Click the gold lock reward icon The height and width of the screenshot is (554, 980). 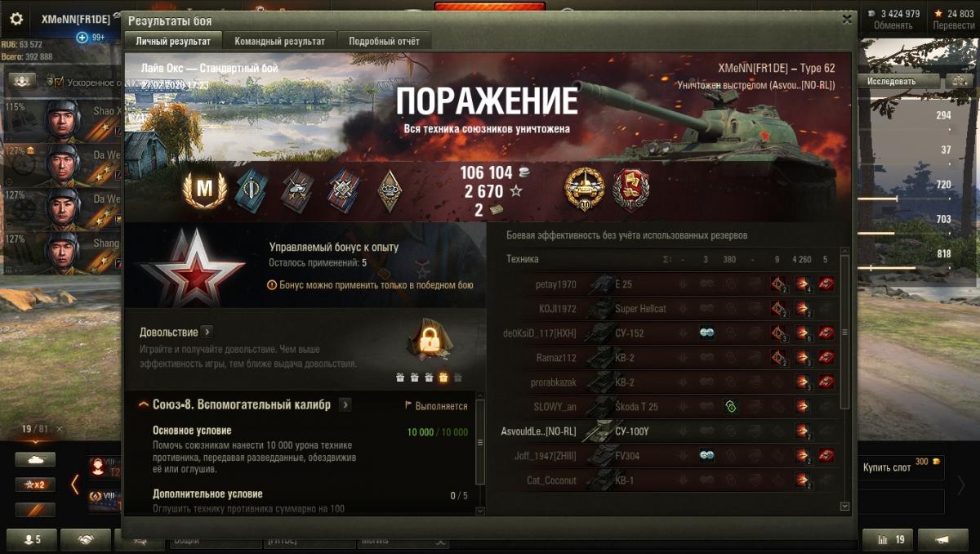click(428, 342)
